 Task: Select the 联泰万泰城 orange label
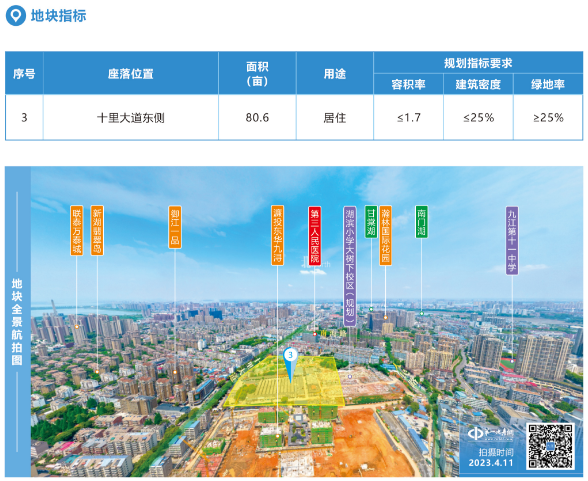(x=76, y=230)
